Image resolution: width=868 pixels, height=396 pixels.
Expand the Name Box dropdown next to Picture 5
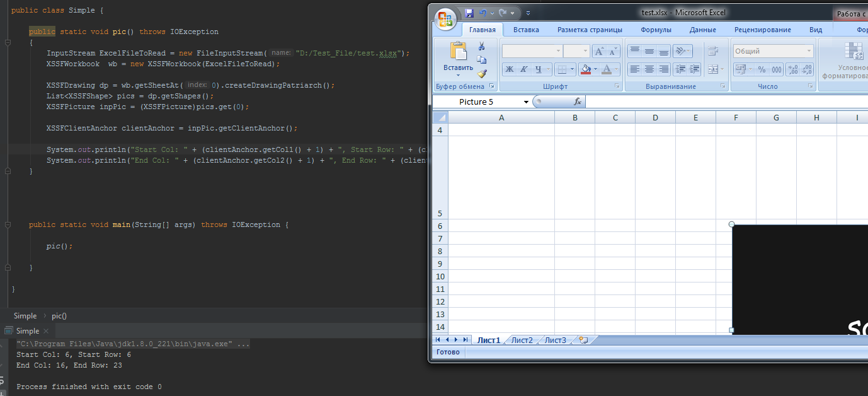coord(526,102)
